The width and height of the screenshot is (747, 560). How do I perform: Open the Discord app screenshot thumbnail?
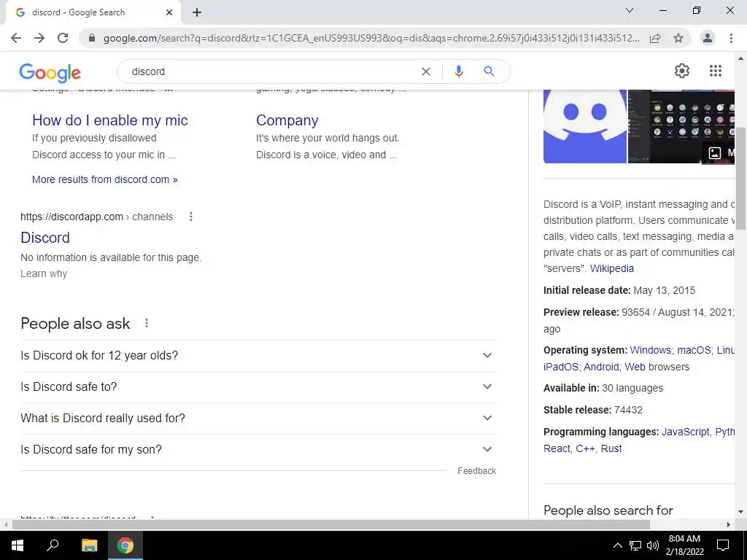(681, 127)
